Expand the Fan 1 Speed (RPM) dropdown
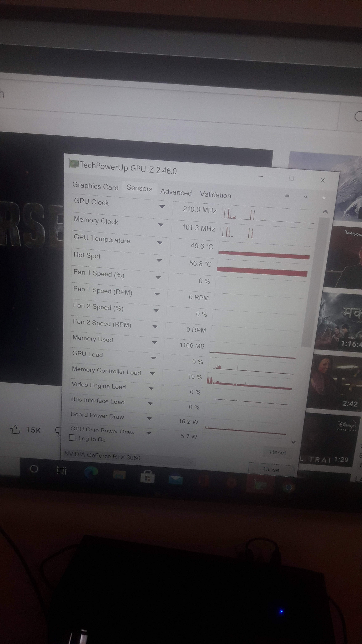362x644 pixels. click(x=157, y=294)
